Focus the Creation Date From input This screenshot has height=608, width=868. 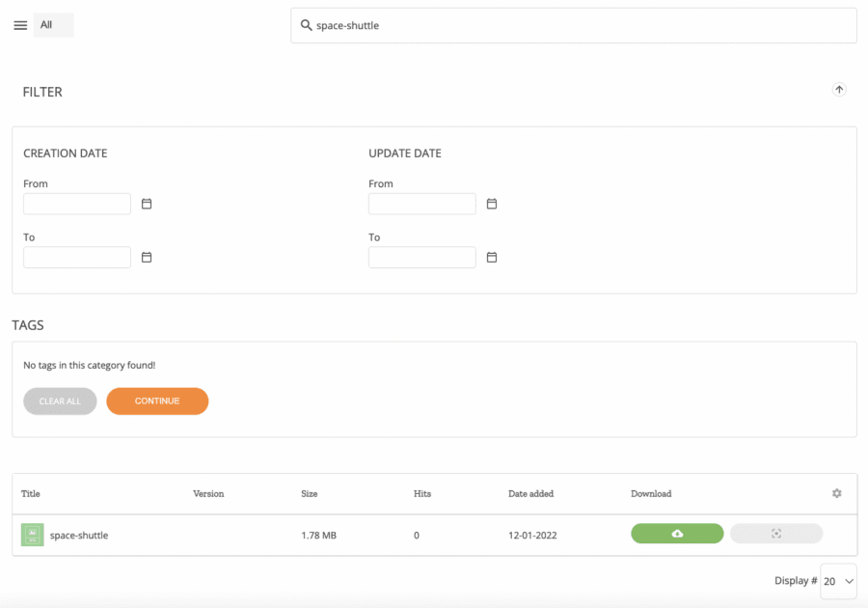click(x=77, y=204)
